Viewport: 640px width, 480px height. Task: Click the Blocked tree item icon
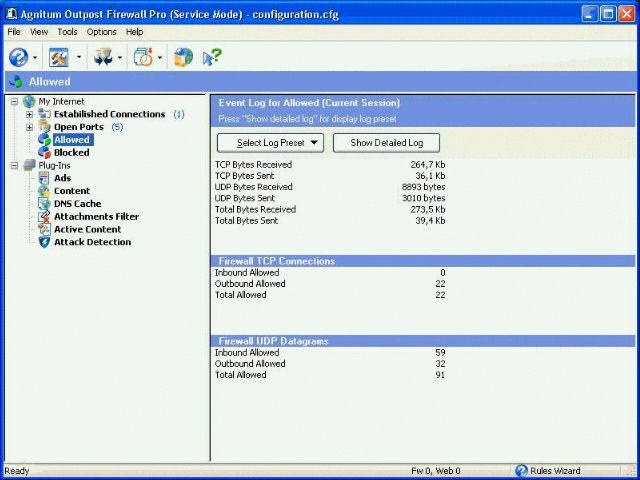point(44,152)
